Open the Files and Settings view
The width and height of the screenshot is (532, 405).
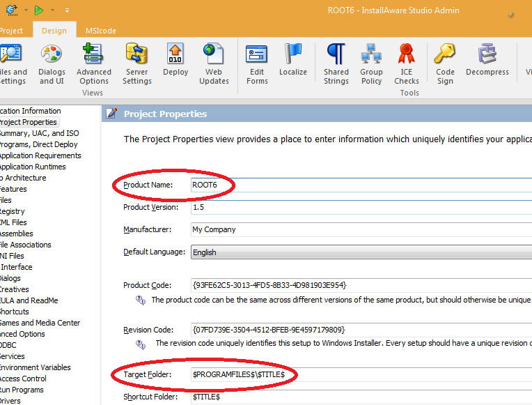coord(13,64)
